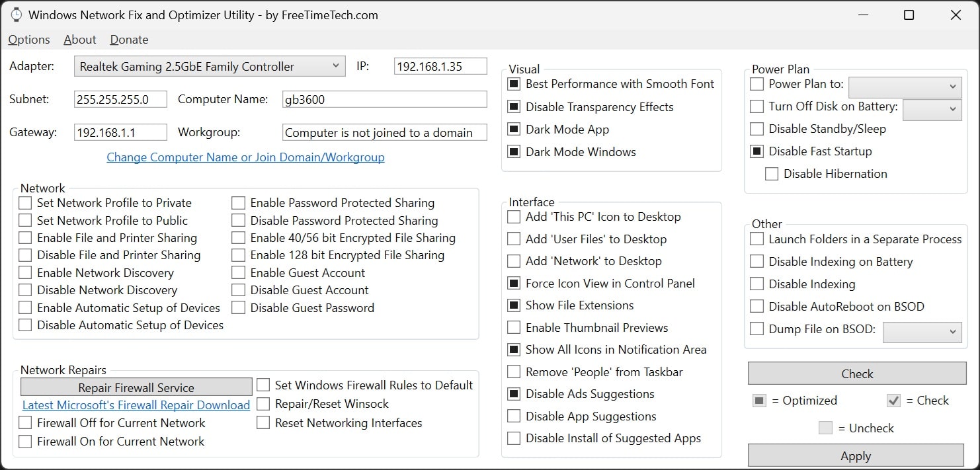Image resolution: width=980 pixels, height=470 pixels.
Task: Check 'Add 'This PC' Icon to Desktop'
Action: (x=514, y=216)
